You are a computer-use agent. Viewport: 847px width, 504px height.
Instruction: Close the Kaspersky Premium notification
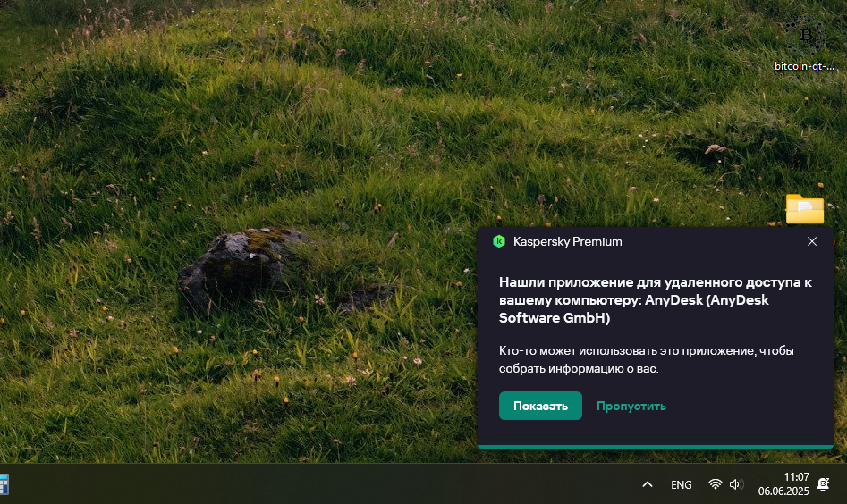point(812,242)
